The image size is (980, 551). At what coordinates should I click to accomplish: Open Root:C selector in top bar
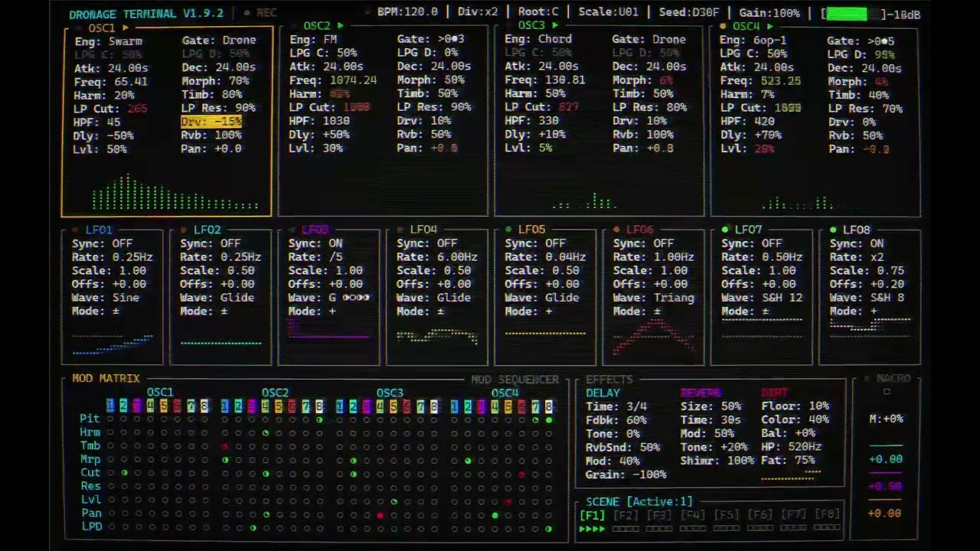click(x=538, y=12)
